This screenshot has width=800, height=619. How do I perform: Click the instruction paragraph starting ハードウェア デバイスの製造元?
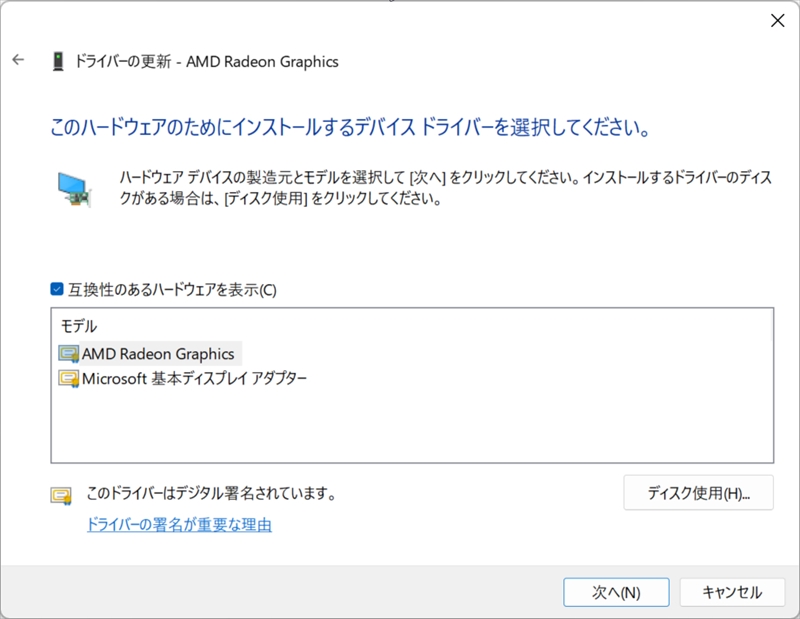(445, 187)
